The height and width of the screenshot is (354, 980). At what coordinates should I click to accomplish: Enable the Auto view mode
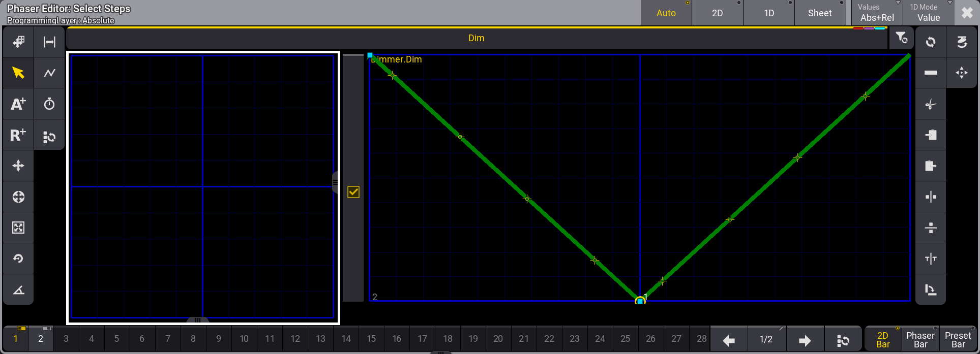pos(666,13)
